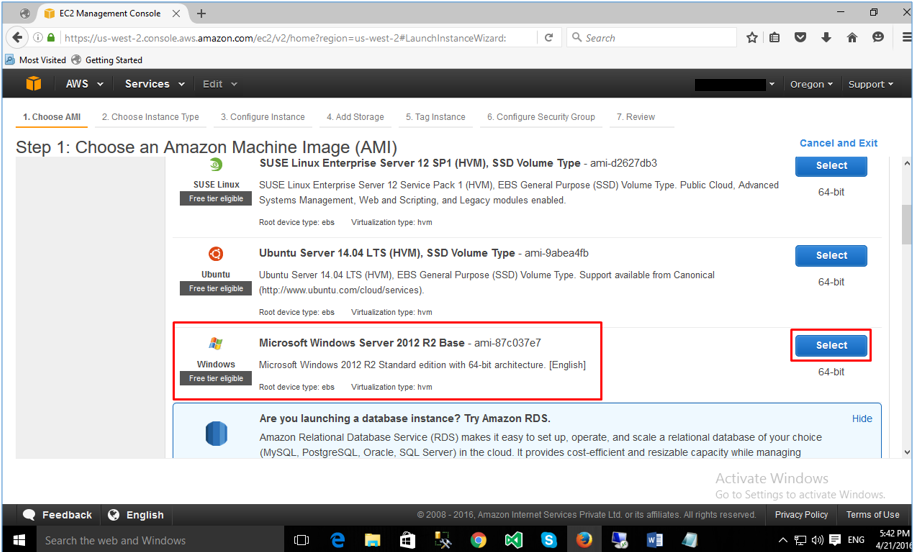This screenshot has width=913, height=552.
Task: Open the Firefox hamburger menu
Action: [x=906, y=38]
